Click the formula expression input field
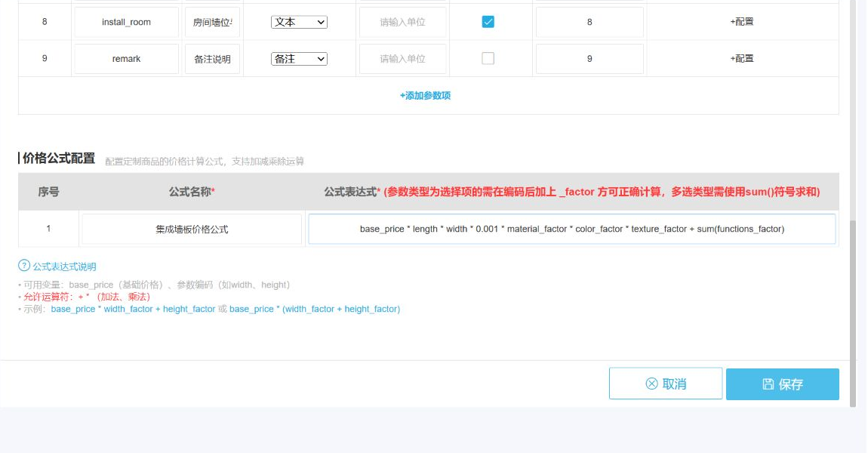 point(572,229)
